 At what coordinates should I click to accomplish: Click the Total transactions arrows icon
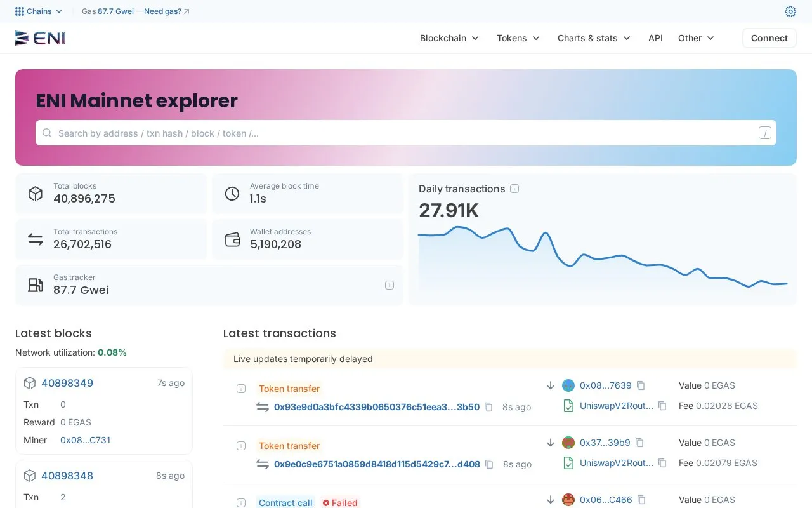[x=36, y=239]
